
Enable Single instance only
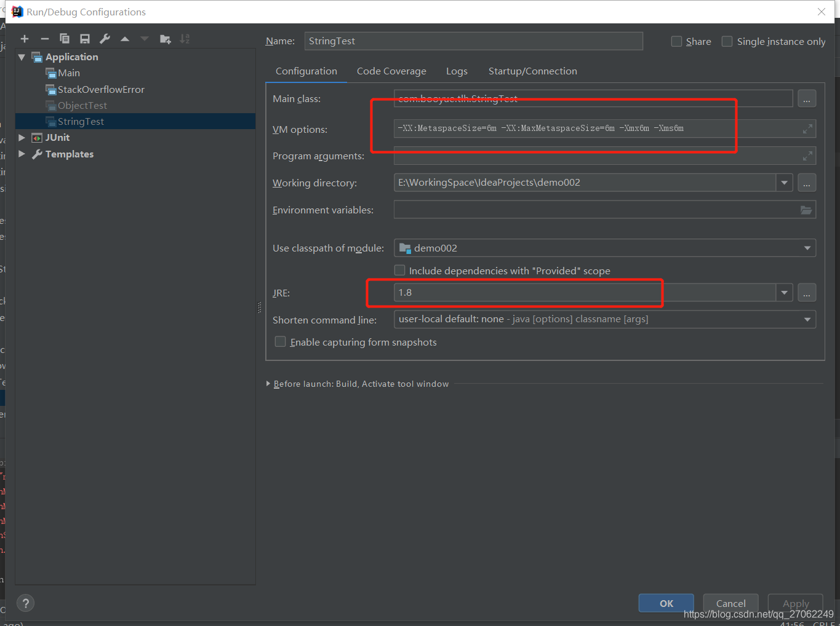(x=727, y=41)
